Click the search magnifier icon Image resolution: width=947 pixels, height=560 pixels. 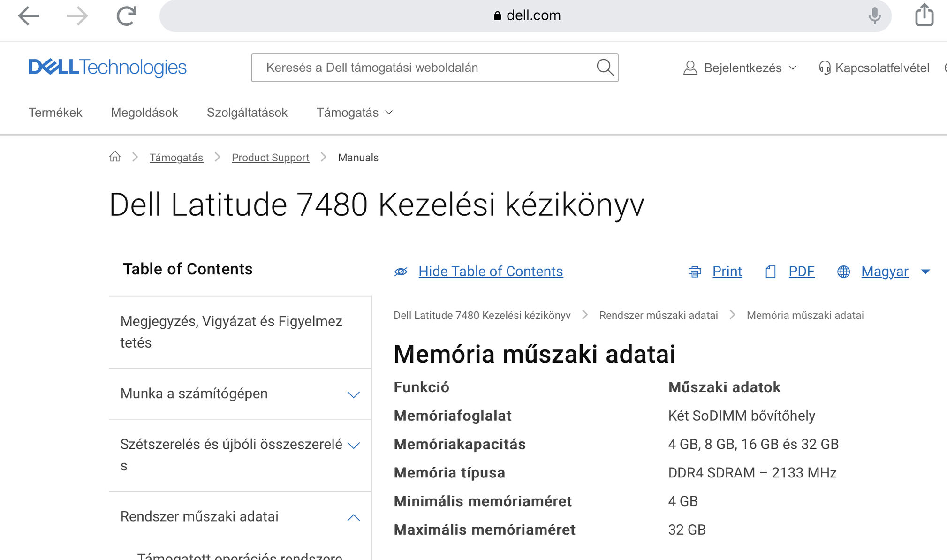click(605, 68)
